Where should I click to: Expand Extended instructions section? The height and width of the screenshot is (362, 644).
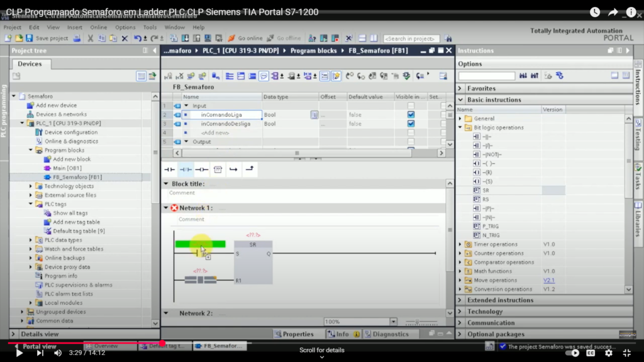point(460,300)
